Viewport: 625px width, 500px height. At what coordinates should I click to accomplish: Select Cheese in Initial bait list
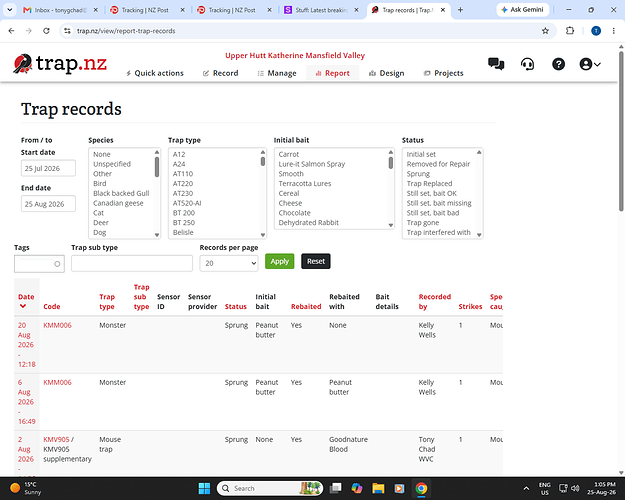point(290,203)
